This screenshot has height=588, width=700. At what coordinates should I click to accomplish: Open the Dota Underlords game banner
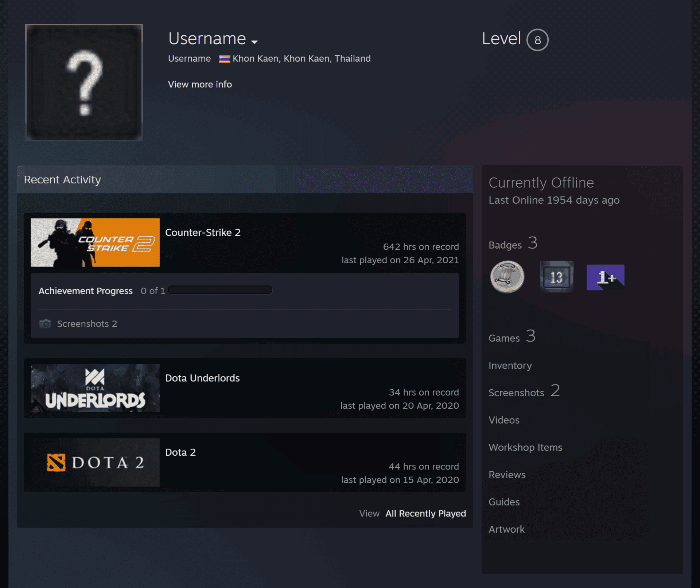coord(95,388)
